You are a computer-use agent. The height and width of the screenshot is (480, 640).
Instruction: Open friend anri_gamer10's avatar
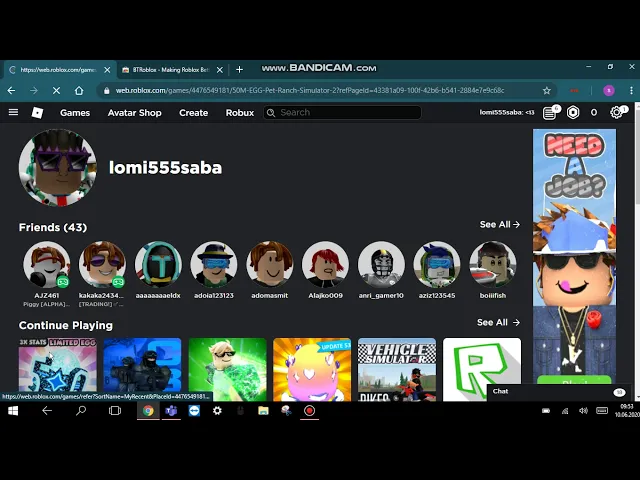381,264
